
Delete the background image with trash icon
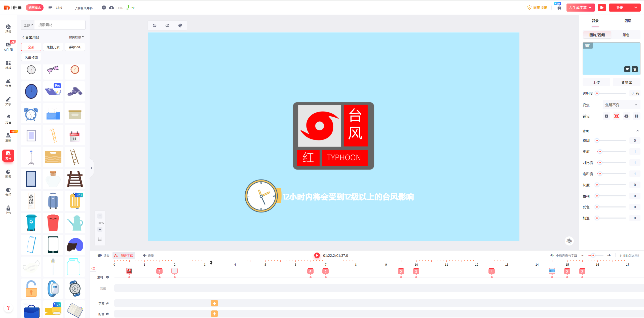point(635,69)
